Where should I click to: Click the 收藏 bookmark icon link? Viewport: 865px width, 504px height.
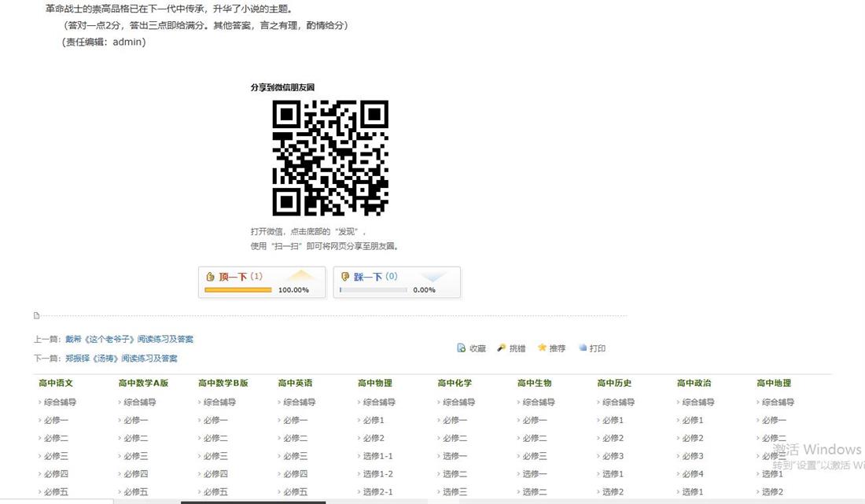pos(471,348)
